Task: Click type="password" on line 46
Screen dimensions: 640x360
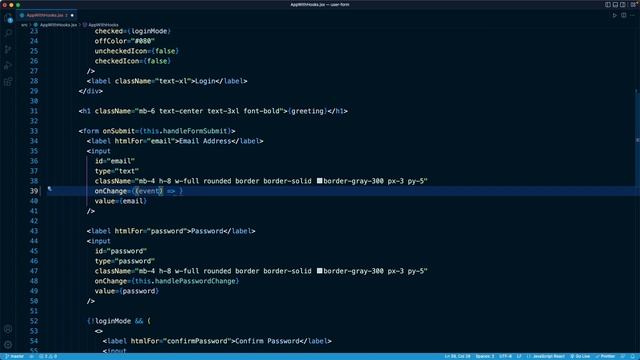Action: click(125, 261)
